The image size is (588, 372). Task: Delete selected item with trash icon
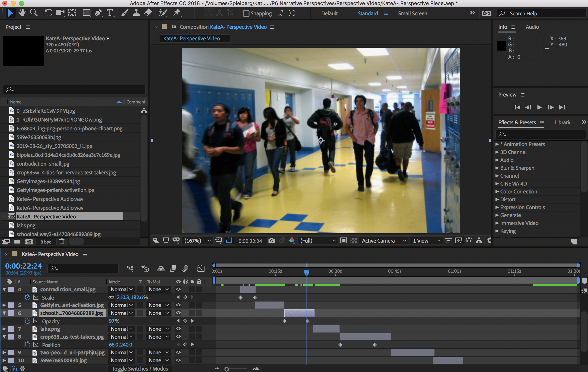[62, 242]
